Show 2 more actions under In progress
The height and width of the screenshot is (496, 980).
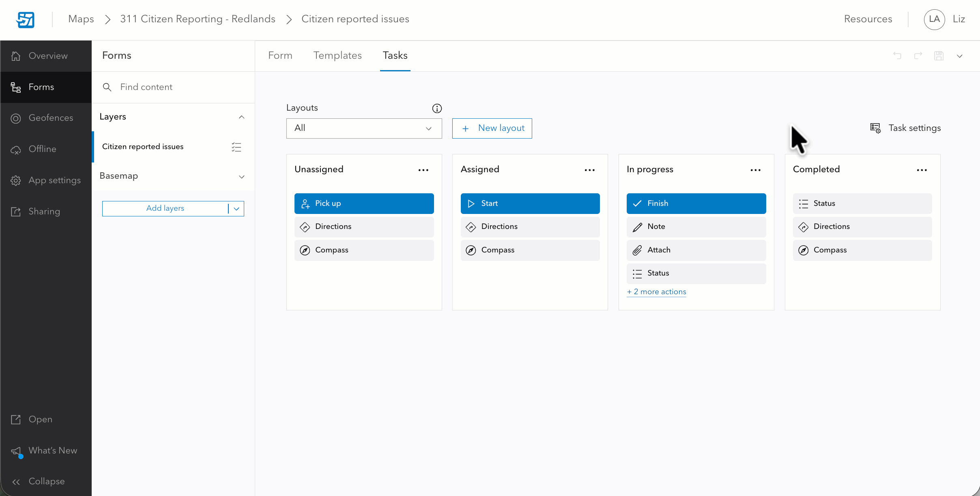(x=656, y=292)
